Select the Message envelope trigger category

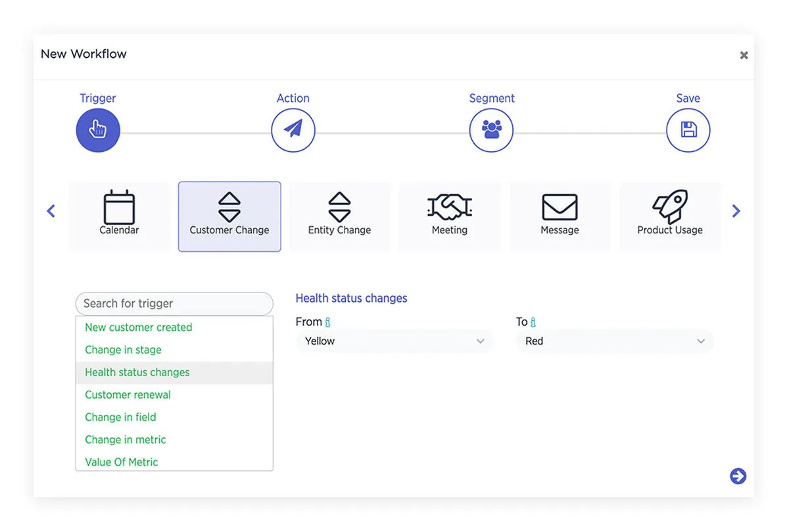tap(560, 216)
